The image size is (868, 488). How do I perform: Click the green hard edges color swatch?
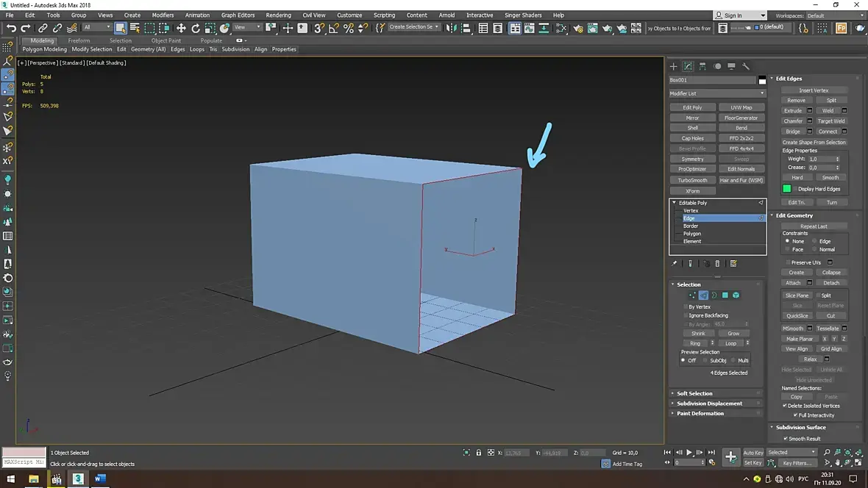coord(786,189)
